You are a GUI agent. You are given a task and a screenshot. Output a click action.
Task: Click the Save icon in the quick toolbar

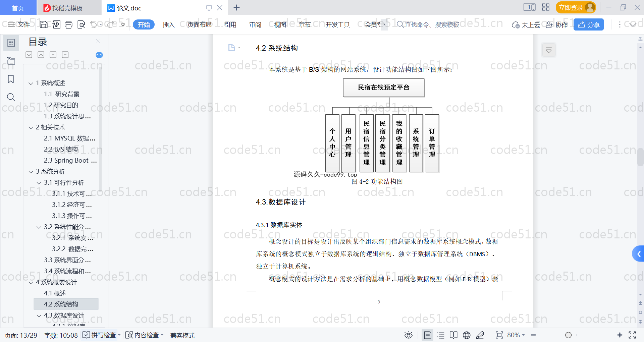44,24
